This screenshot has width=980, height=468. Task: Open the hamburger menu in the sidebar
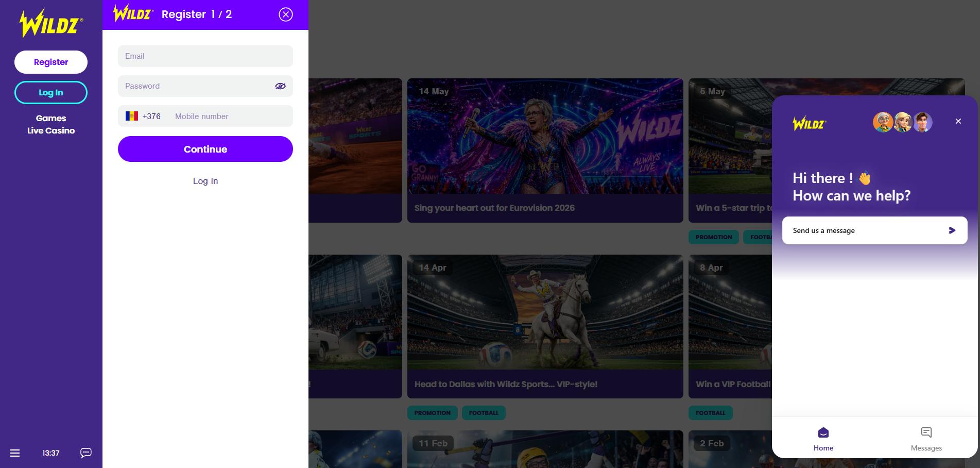click(15, 453)
